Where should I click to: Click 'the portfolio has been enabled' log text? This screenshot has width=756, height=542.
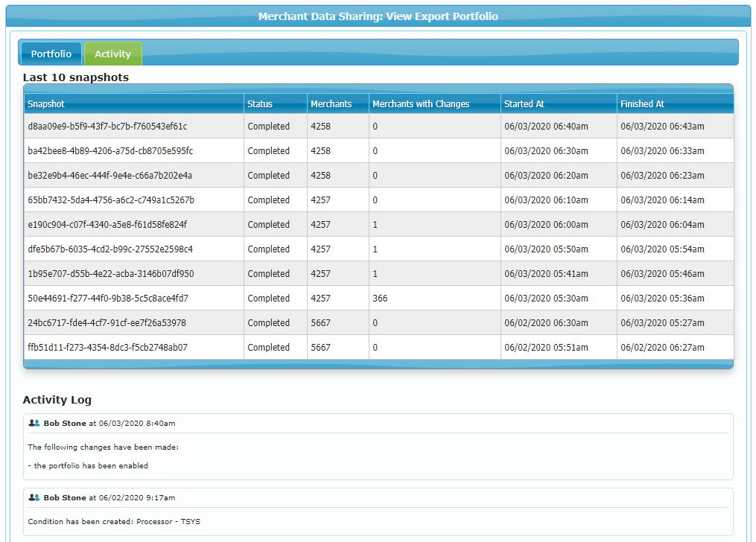(91, 466)
